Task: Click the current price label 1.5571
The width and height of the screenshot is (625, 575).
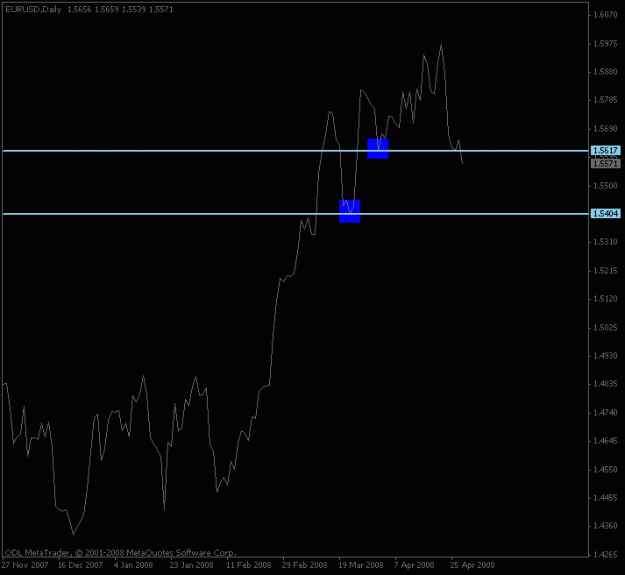Action: tap(605, 163)
